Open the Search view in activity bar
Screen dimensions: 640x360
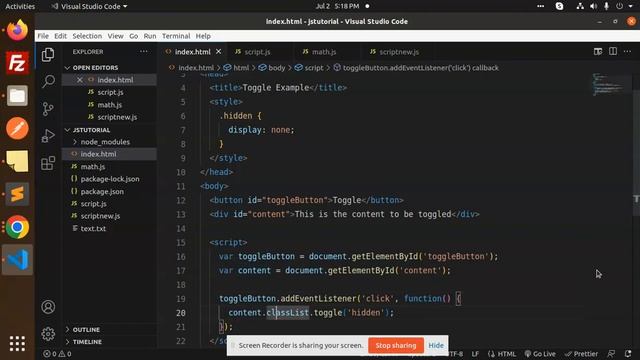click(48, 81)
